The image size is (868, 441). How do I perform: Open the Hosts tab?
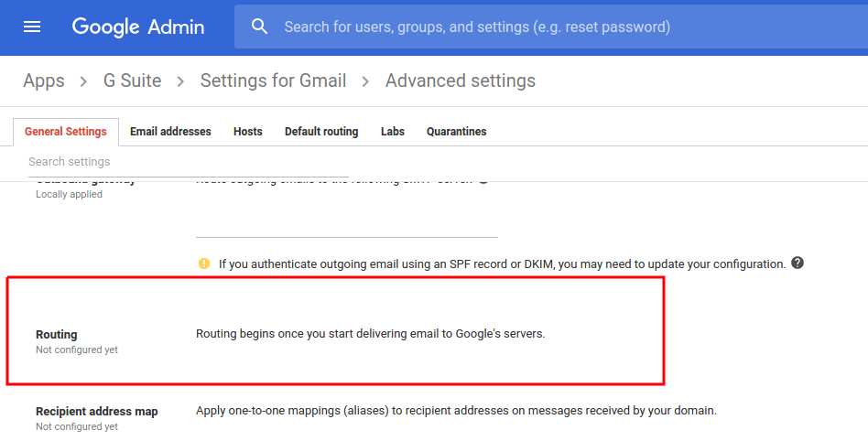pyautogui.click(x=247, y=132)
